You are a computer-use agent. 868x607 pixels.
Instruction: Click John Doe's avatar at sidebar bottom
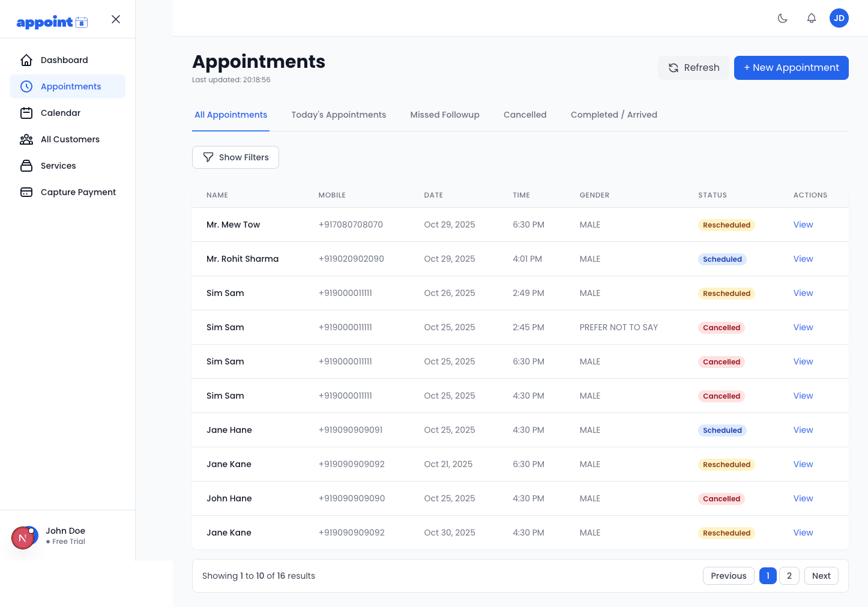pyautogui.click(x=24, y=537)
